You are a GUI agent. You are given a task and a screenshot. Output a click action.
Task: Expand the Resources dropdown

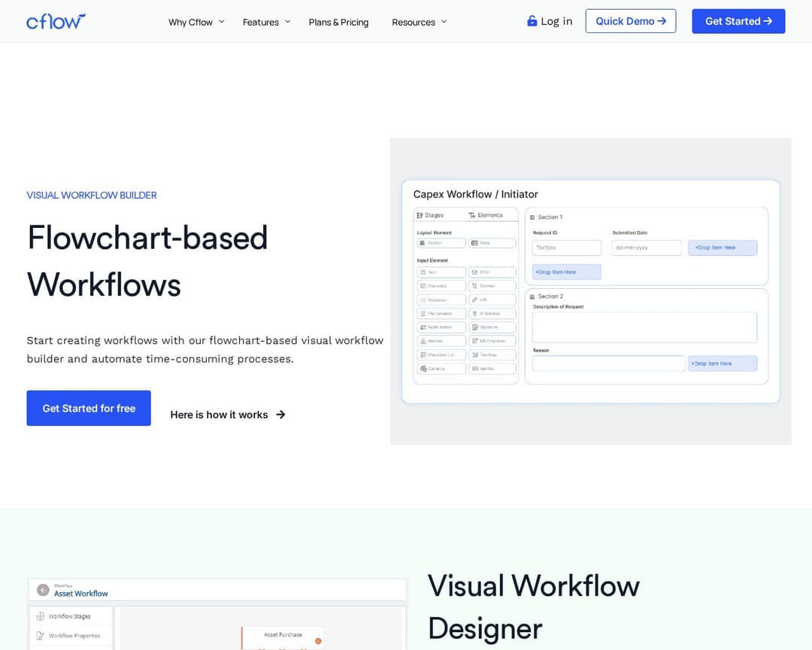419,23
